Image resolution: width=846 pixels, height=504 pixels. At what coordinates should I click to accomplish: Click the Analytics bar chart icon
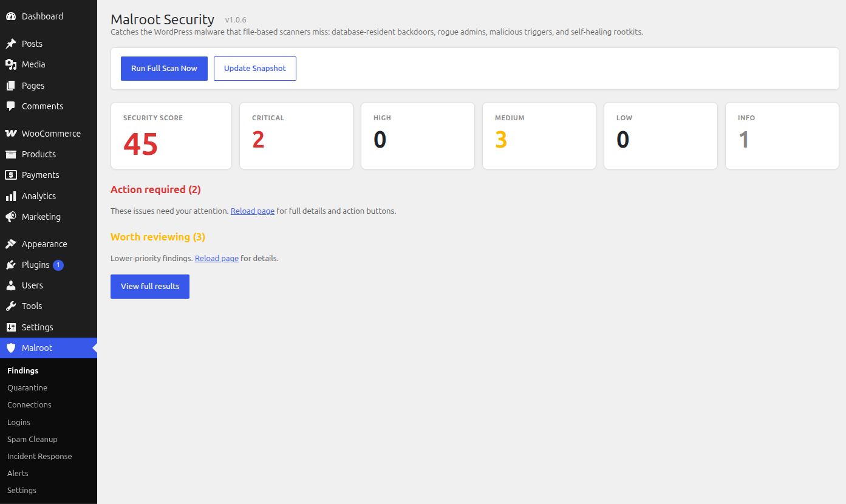coord(11,196)
